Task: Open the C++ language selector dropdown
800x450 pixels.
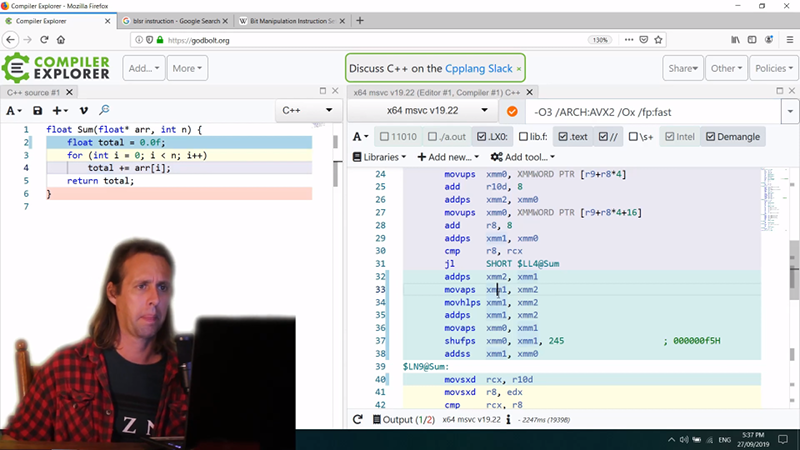Action: pyautogui.click(x=306, y=111)
